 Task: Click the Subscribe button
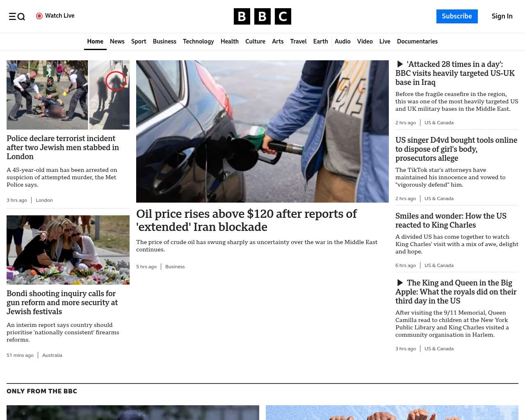click(457, 16)
